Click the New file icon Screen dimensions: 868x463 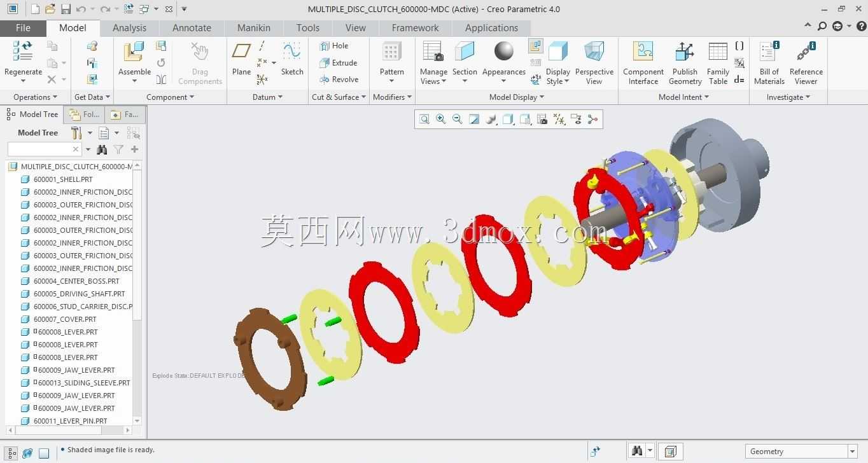[35, 9]
